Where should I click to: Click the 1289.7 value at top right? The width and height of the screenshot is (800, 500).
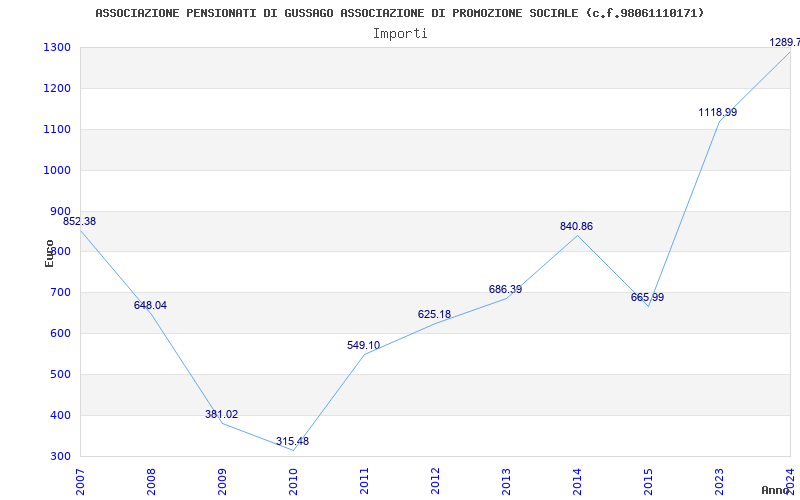click(783, 42)
